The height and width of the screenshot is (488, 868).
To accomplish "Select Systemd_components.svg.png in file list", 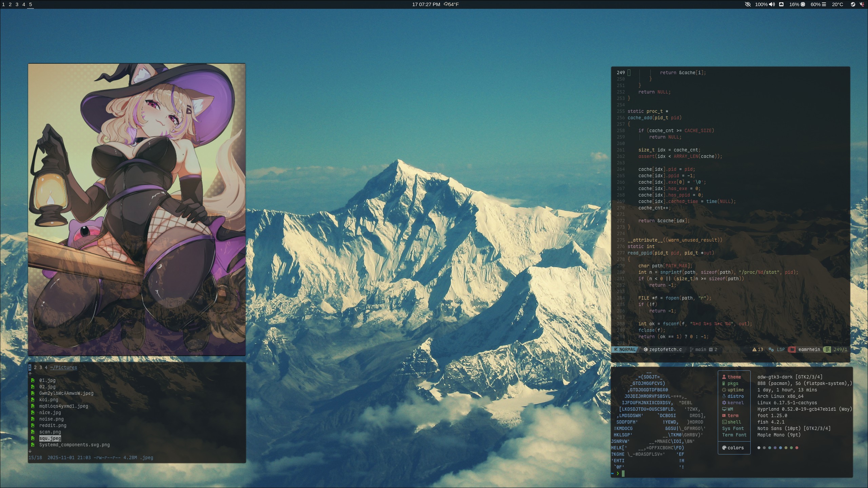I will pos(74,445).
